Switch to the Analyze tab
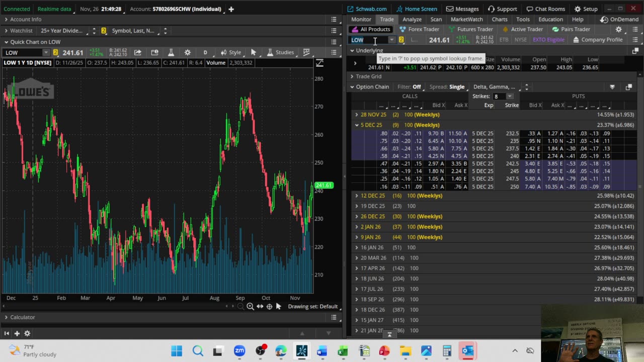644x362 pixels. [412, 19]
